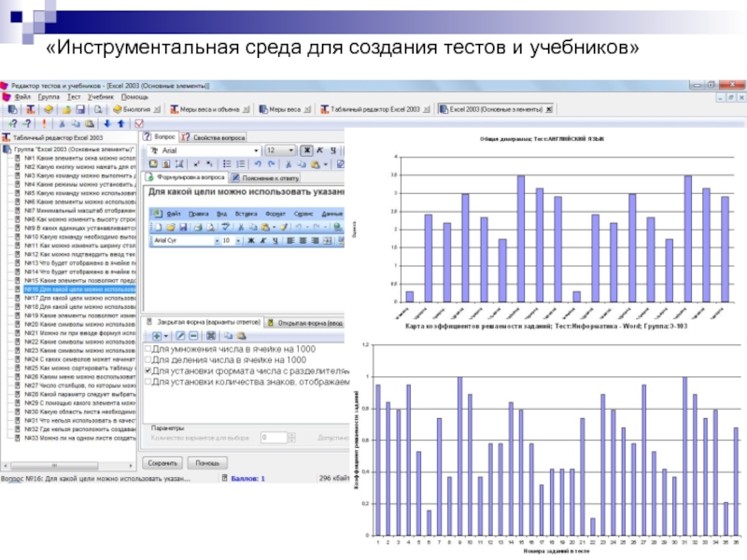The width and height of the screenshot is (747, 560).
Task: Move the question down with the blue down arrow
Action: (x=107, y=124)
